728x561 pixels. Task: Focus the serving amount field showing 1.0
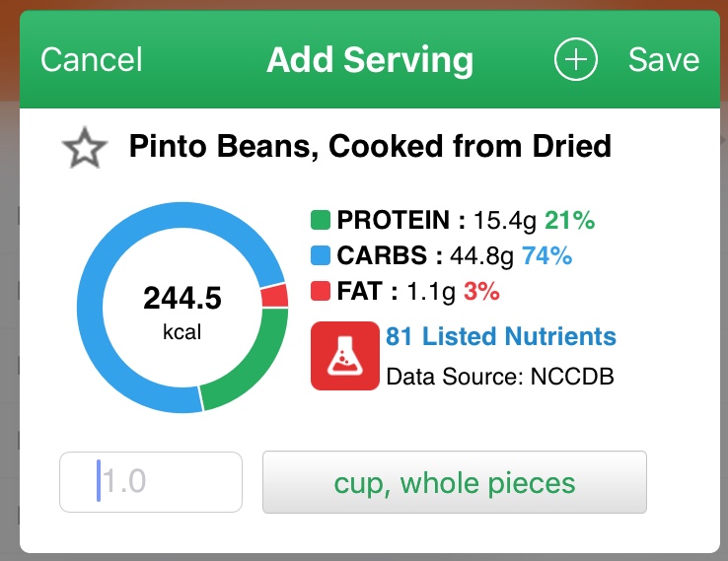click(x=151, y=482)
